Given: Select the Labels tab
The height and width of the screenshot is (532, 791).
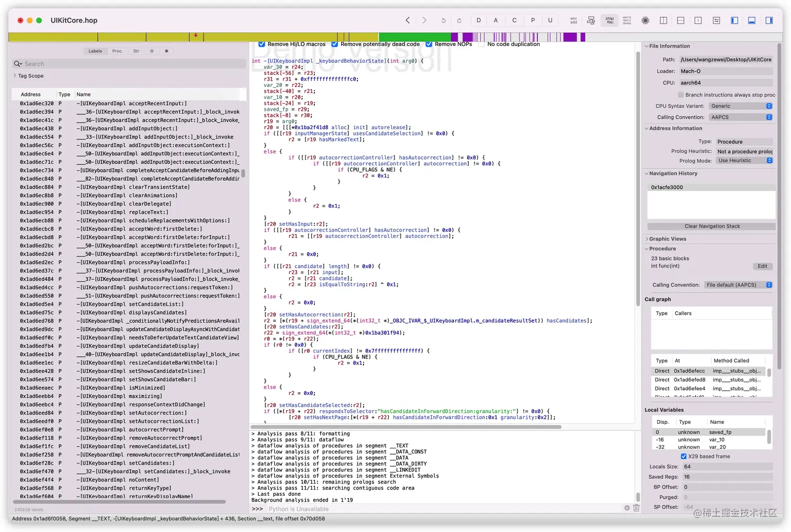Looking at the screenshot, I should (95, 51).
